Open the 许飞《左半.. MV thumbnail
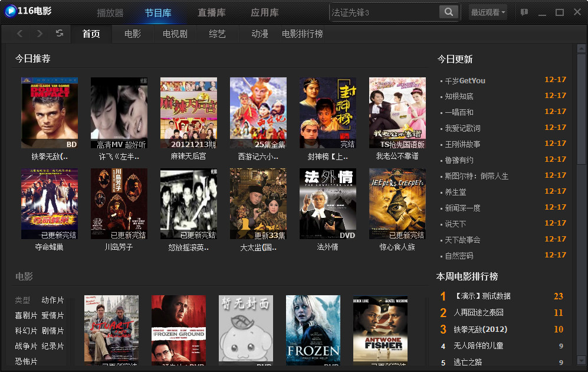Viewport: 588px width, 372px height. [x=119, y=113]
